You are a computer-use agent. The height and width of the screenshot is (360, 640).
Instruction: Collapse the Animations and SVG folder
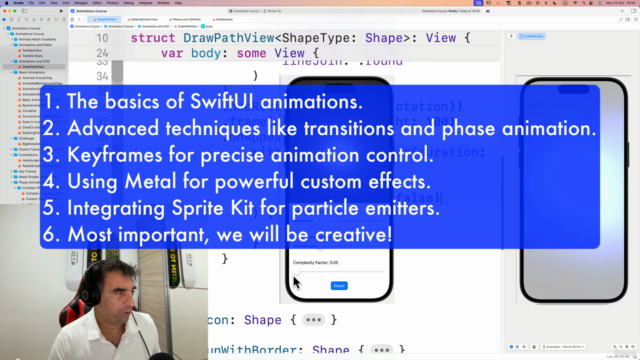12,61
